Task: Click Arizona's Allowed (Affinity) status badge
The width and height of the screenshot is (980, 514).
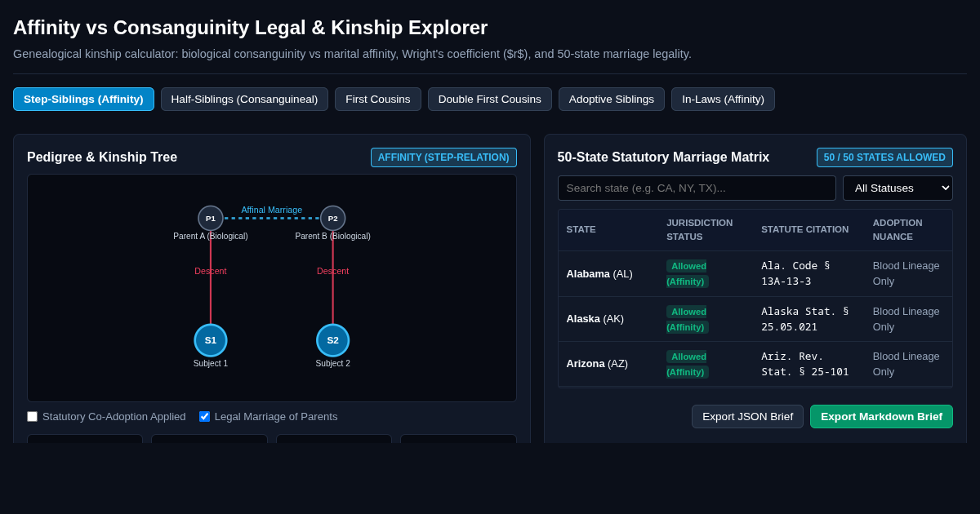Action: pyautogui.click(x=688, y=364)
